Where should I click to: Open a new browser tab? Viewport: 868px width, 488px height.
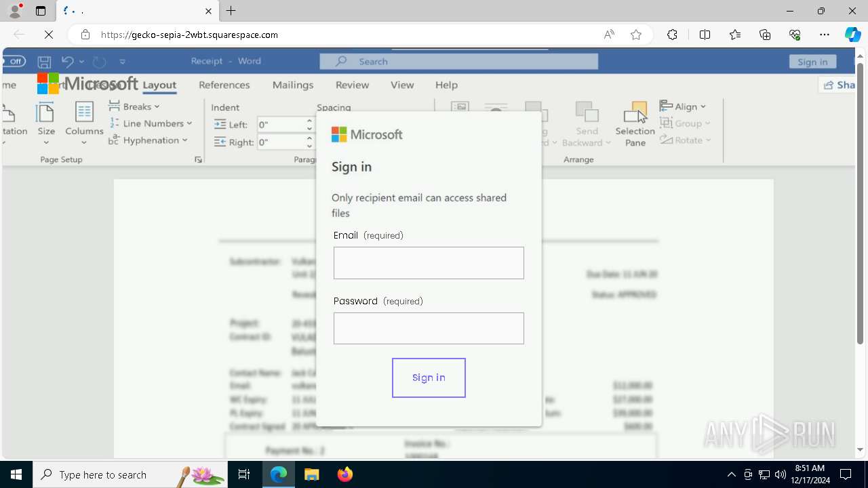231,11
